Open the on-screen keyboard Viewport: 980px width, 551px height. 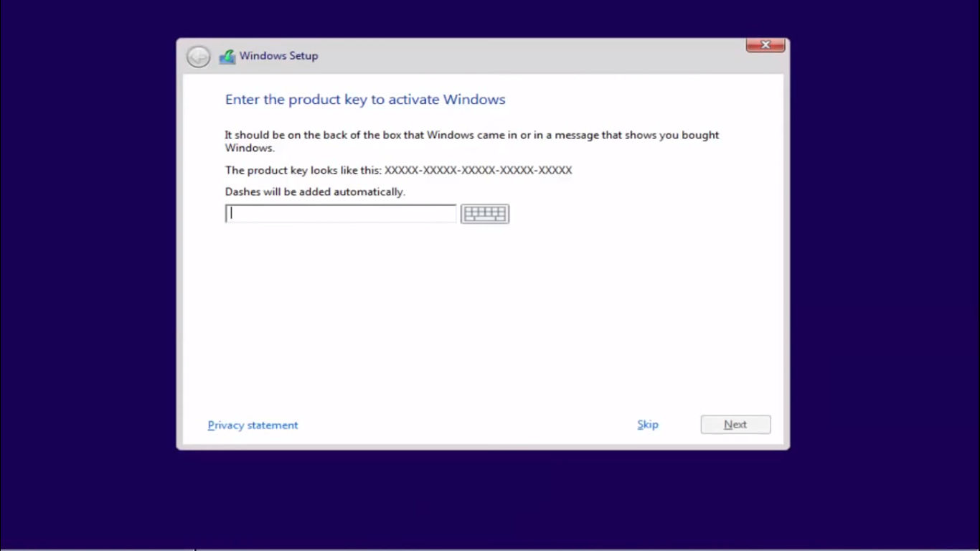tap(485, 214)
